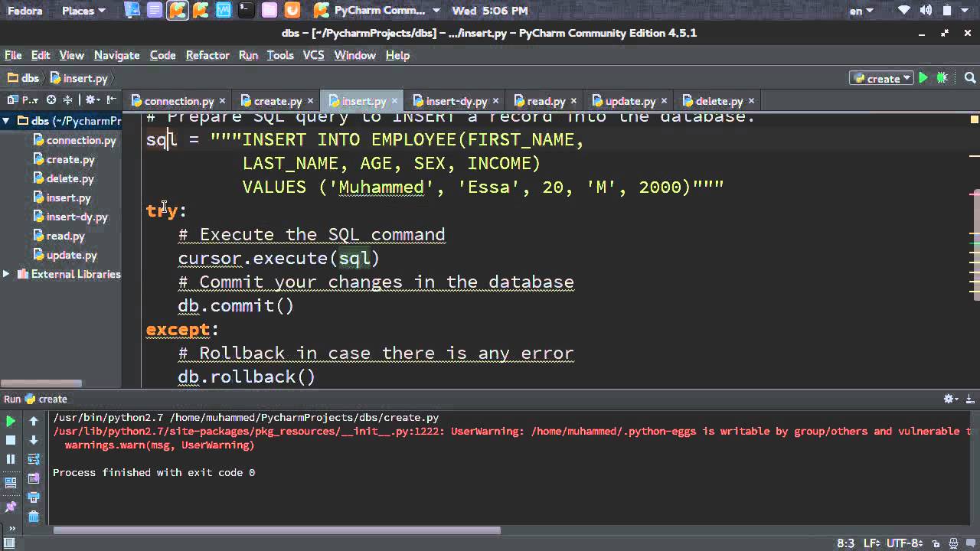Click the line separator LF indicator
The height and width of the screenshot is (551, 980).
[871, 543]
